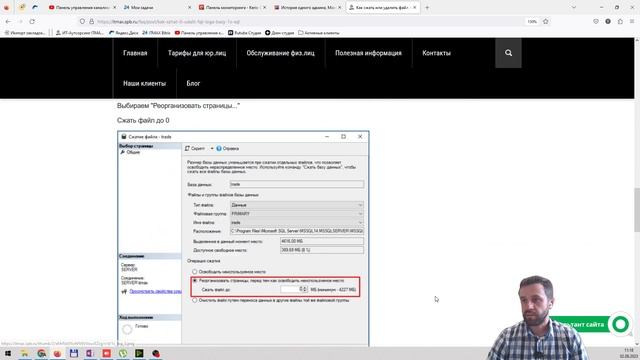Open the 'Rutube Студия' bookmark
The height and width of the screenshot is (360, 640).
click(x=244, y=33)
